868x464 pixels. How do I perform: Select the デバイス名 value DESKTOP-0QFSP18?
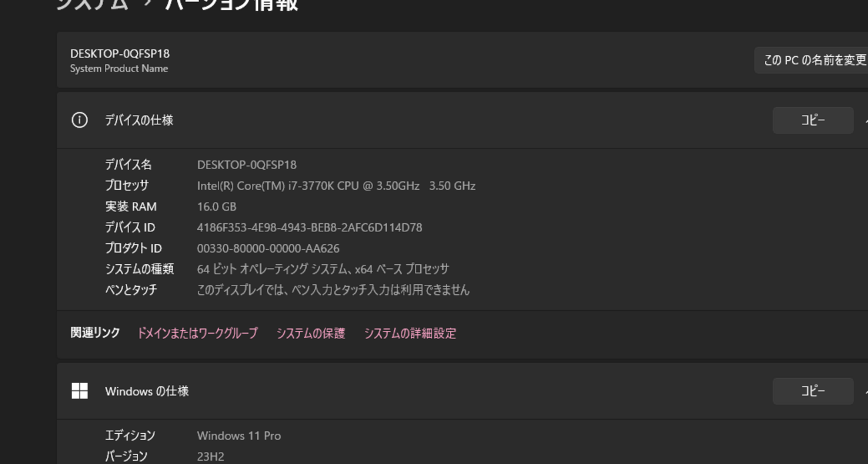(247, 164)
